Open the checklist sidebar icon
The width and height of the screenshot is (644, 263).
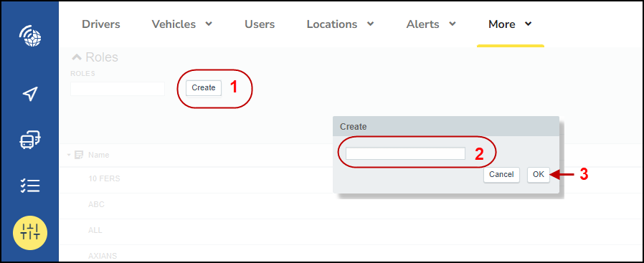click(x=30, y=186)
